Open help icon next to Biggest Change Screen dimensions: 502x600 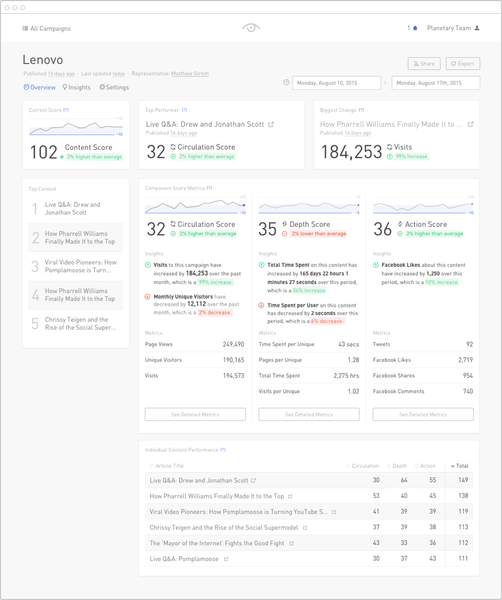click(x=361, y=110)
